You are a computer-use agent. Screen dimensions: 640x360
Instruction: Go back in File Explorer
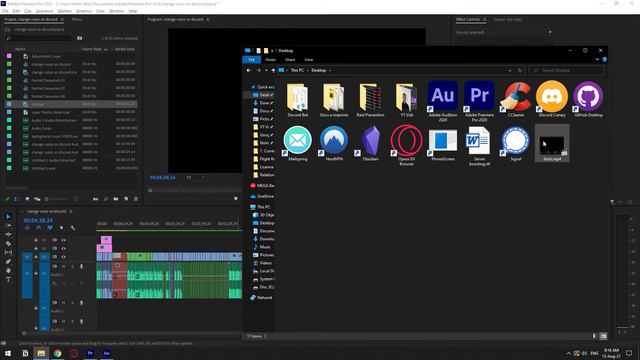coord(249,71)
